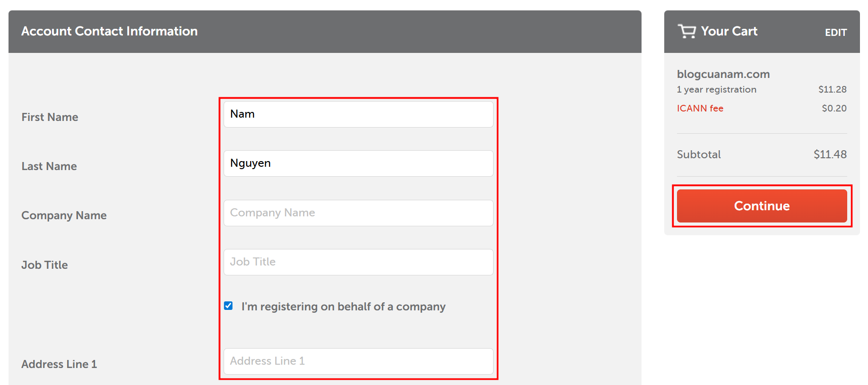The image size is (868, 385).
Task: Click the $11.28 registration price
Action: click(833, 89)
